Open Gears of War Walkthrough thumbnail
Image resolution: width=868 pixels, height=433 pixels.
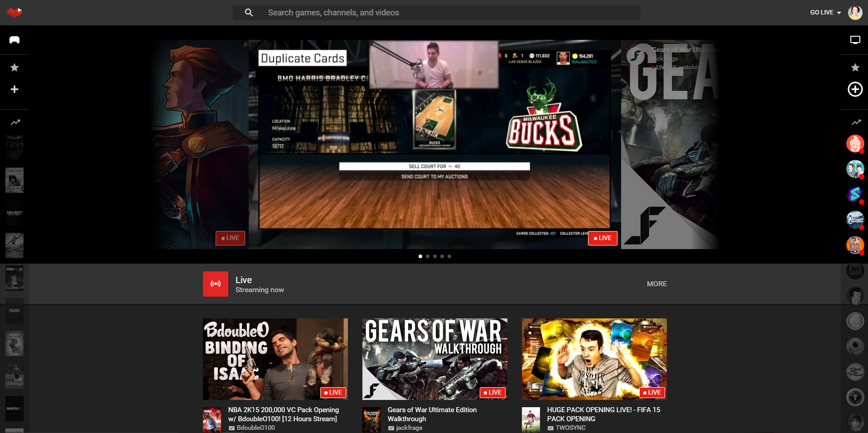(x=435, y=359)
